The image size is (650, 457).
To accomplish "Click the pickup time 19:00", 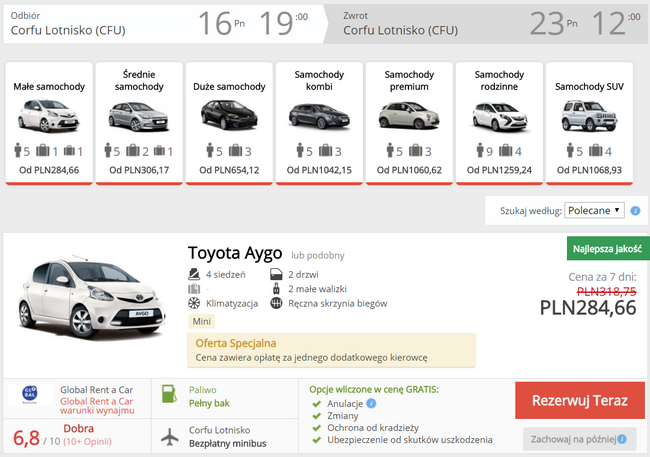I will (x=284, y=23).
